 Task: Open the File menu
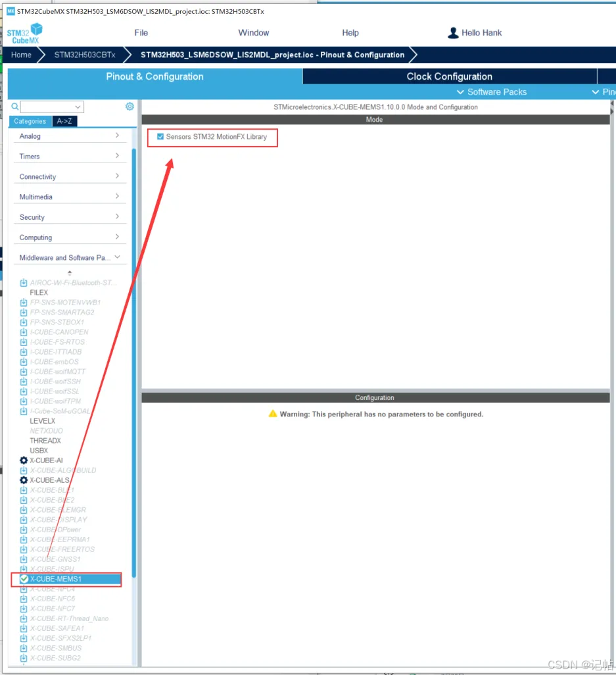click(141, 33)
